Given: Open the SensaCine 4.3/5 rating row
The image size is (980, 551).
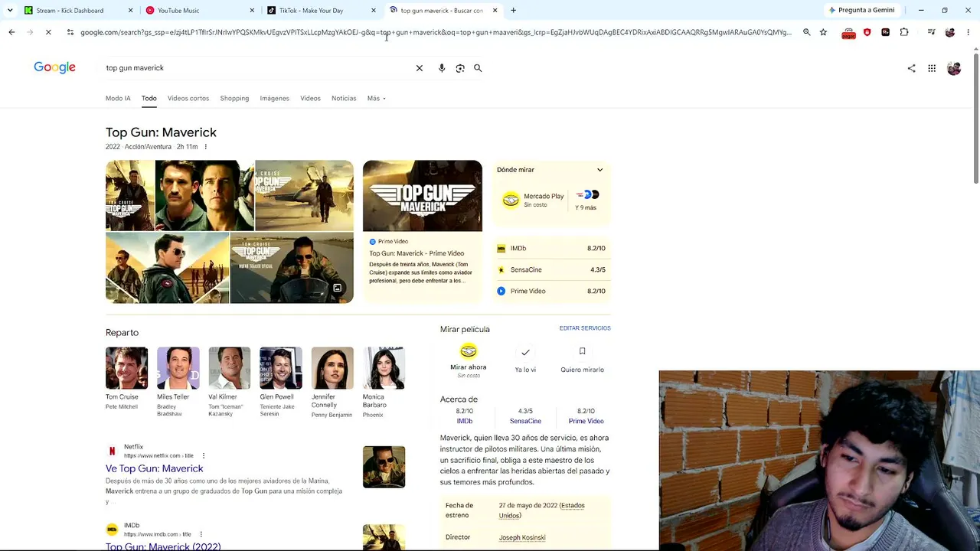Looking at the screenshot, I should click(552, 269).
